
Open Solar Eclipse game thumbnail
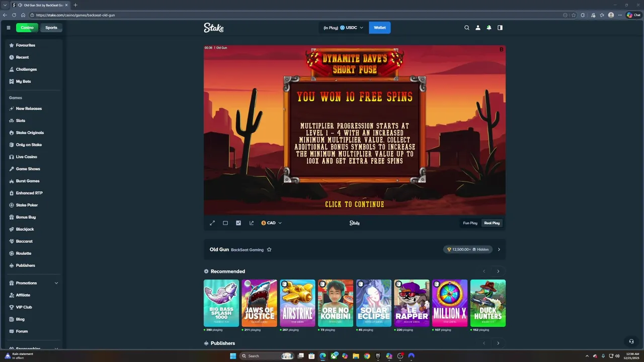click(x=374, y=303)
